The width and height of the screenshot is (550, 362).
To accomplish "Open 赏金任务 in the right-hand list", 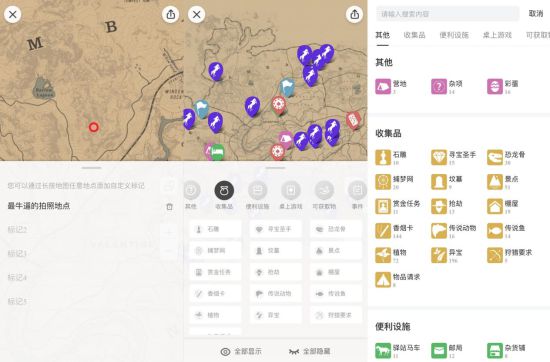I will [398, 206].
